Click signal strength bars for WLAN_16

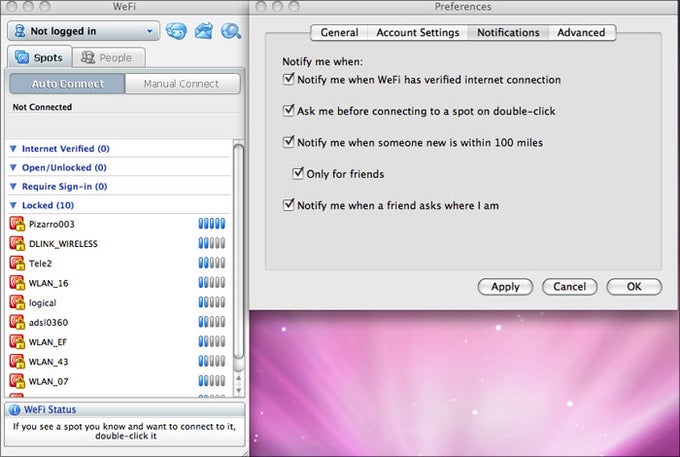tap(212, 283)
